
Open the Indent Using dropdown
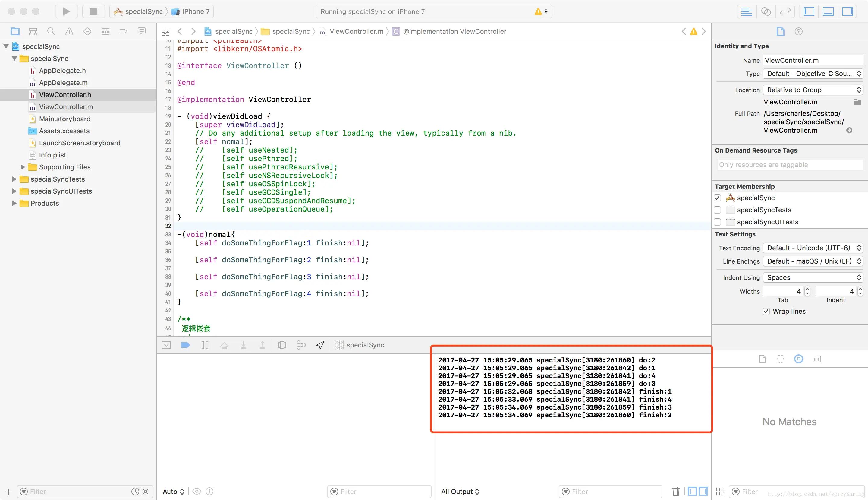[x=813, y=277]
